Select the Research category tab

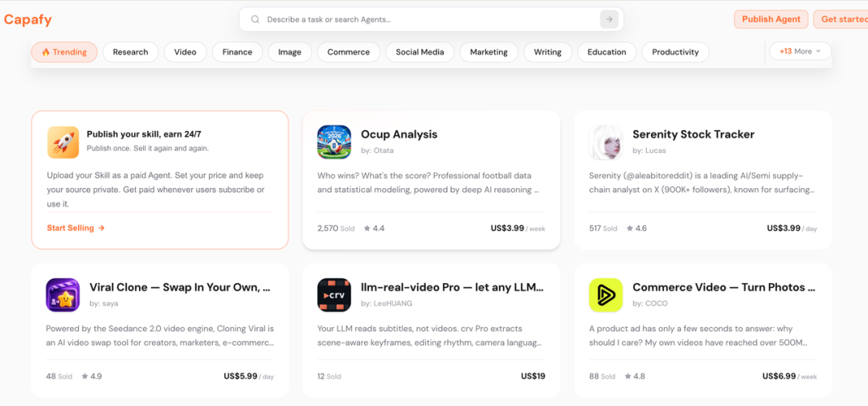131,52
